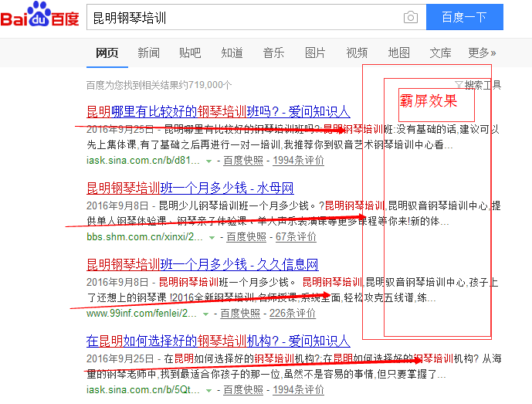Open 百度快照 for www.99inf.com result
The image size is (532, 404).
point(240,313)
